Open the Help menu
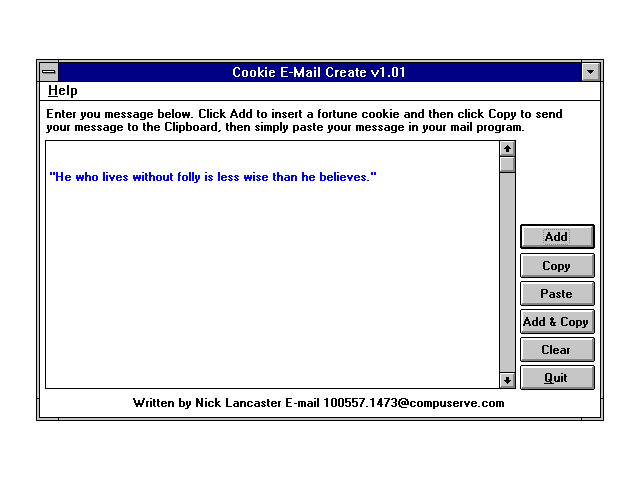The height and width of the screenshot is (480, 640). (62, 91)
